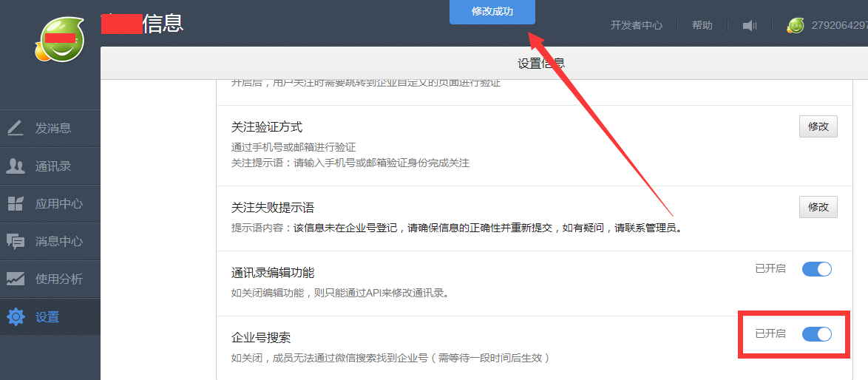Click the 信息 title text in header
The width and height of the screenshot is (868, 380).
163,24
